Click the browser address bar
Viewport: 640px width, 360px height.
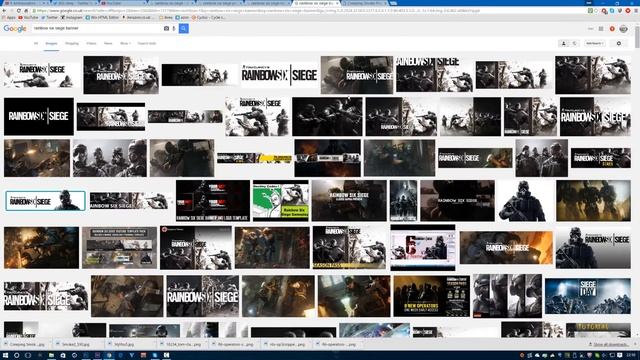[x=310, y=11]
